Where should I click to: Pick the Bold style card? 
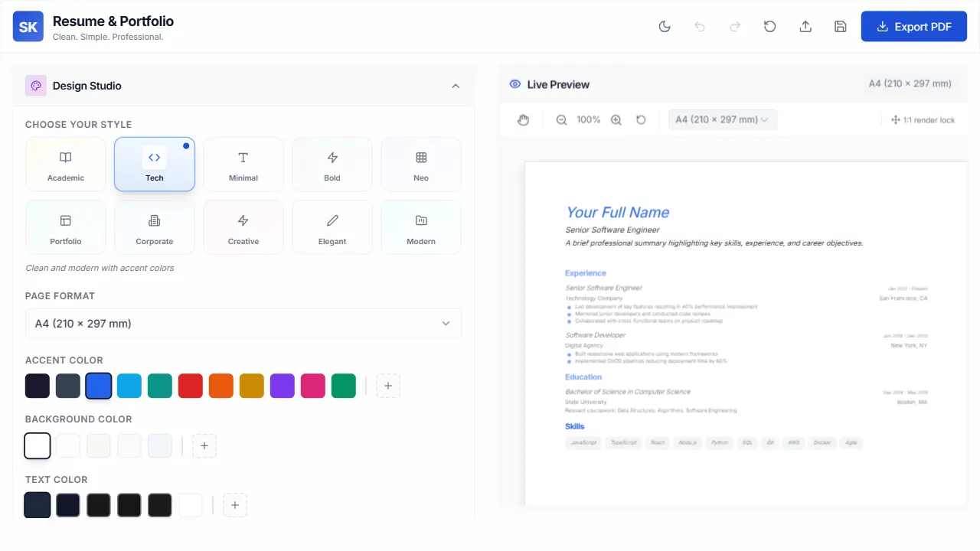tap(332, 165)
